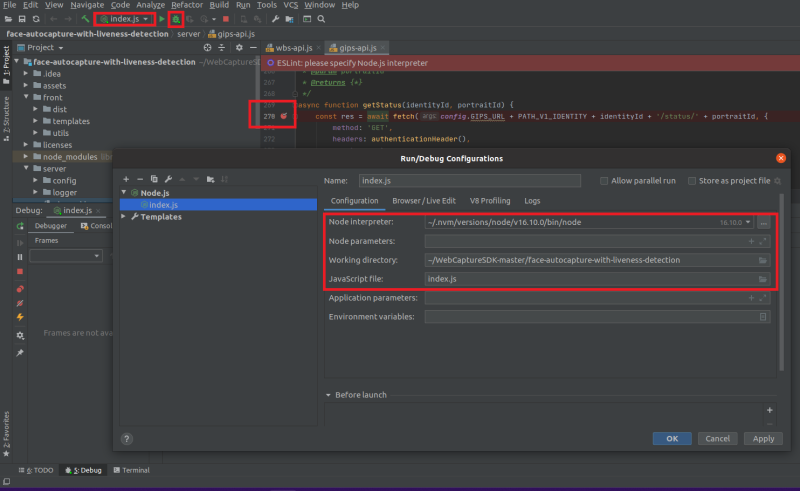
Task: Pause program in Debug panel
Action: click(x=19, y=256)
